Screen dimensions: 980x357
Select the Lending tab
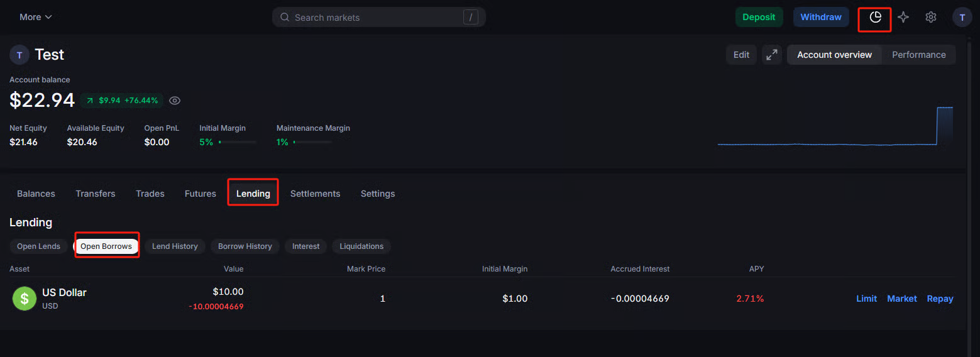click(x=253, y=194)
